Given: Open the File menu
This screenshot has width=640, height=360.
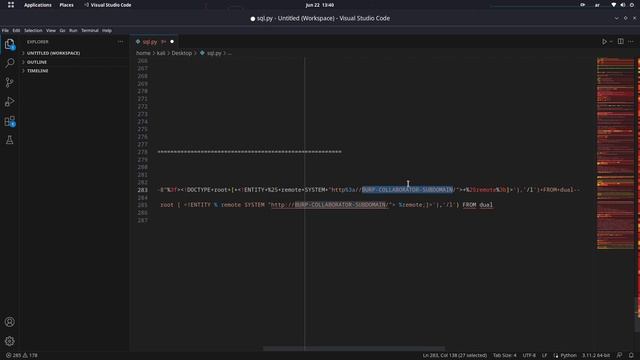Looking at the screenshot, I should [x=5, y=30].
